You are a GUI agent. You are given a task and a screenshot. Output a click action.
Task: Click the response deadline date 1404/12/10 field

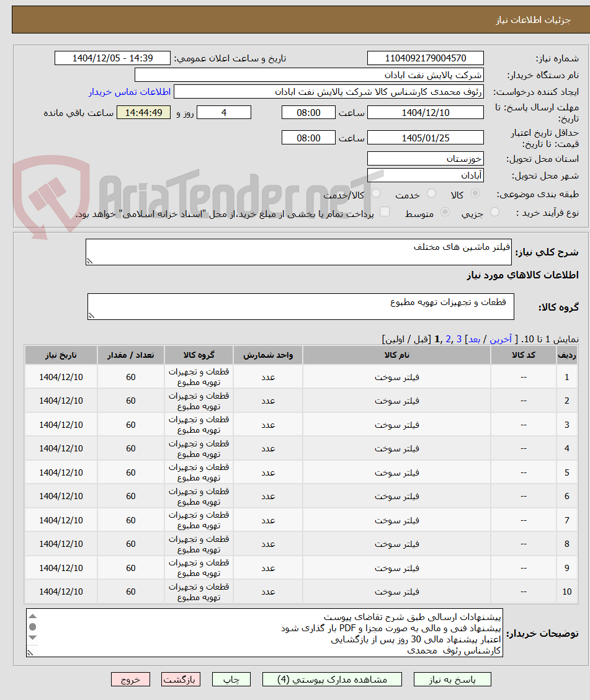point(425,112)
